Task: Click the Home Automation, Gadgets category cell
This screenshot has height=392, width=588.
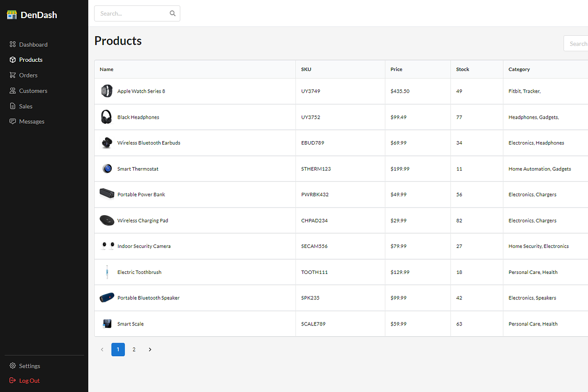Action: pyautogui.click(x=539, y=169)
